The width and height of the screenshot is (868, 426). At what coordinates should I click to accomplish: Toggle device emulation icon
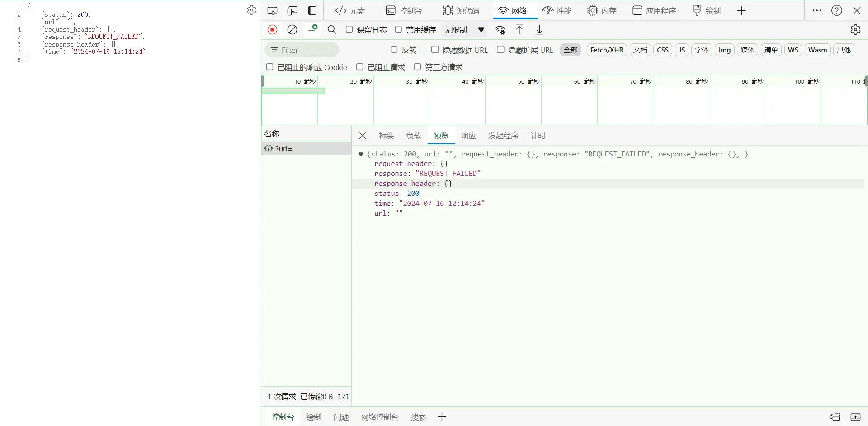[x=292, y=11]
